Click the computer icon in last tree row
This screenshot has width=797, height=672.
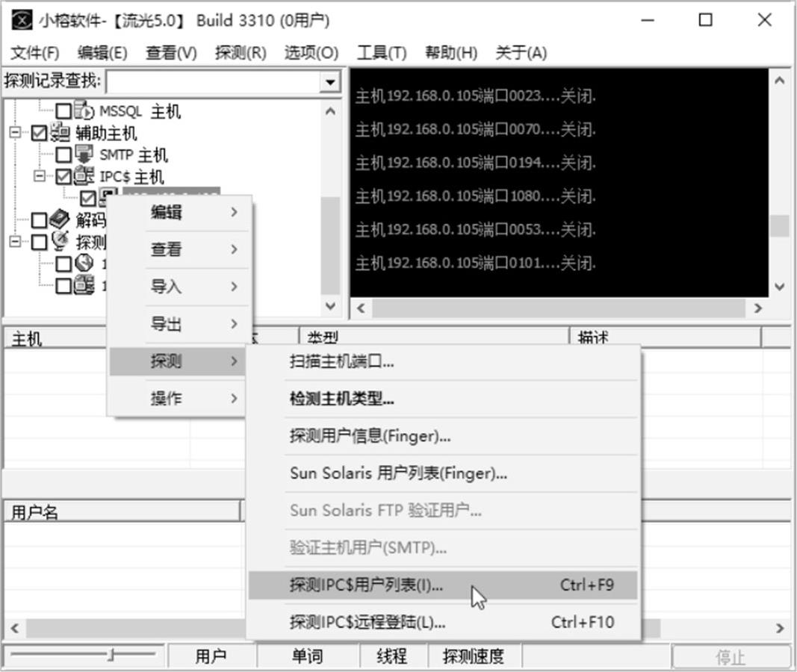(84, 285)
